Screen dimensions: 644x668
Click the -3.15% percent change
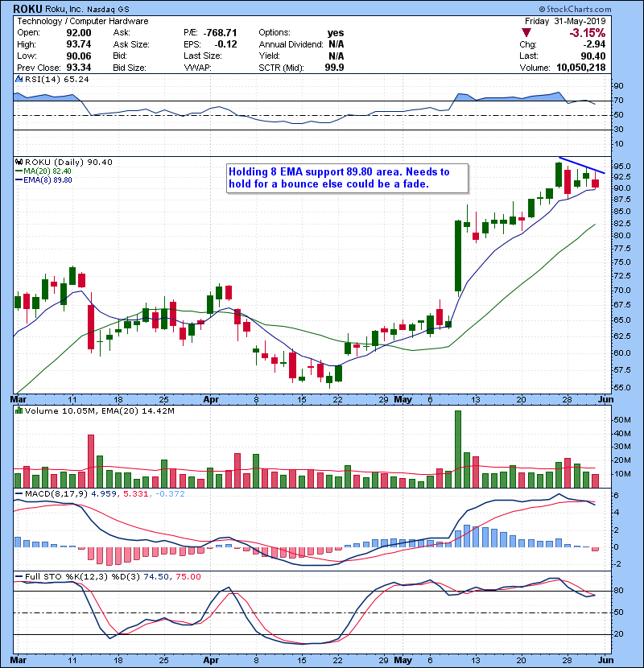pos(588,33)
